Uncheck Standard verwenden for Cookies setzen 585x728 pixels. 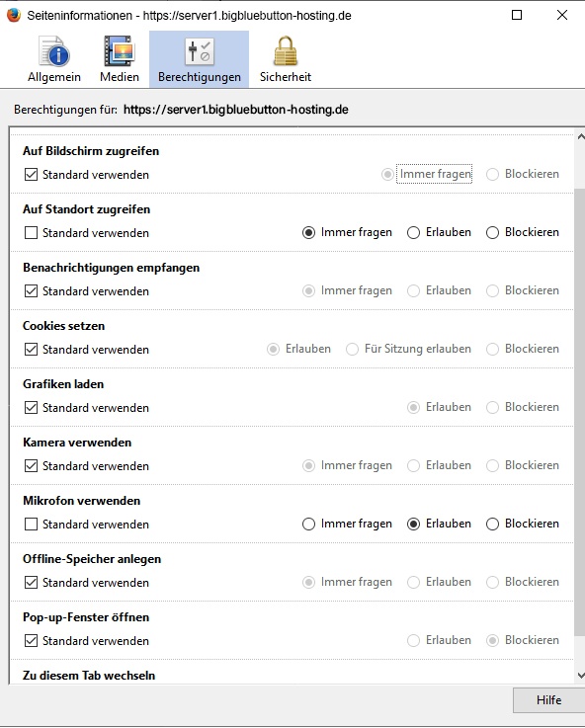pyautogui.click(x=31, y=349)
